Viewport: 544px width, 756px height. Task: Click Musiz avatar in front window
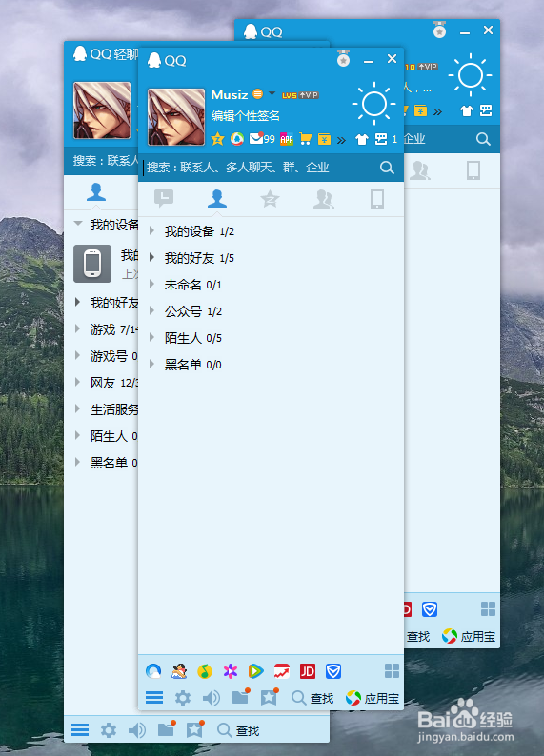point(176,117)
